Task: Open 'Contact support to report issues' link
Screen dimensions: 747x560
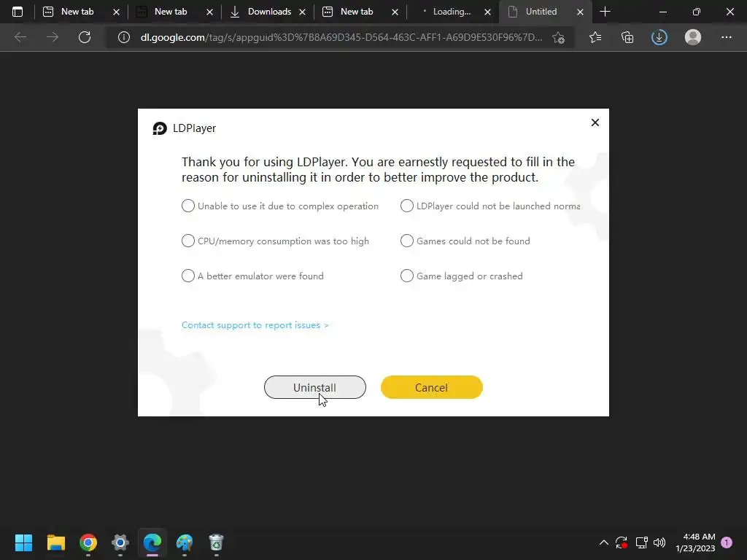Action: (255, 325)
